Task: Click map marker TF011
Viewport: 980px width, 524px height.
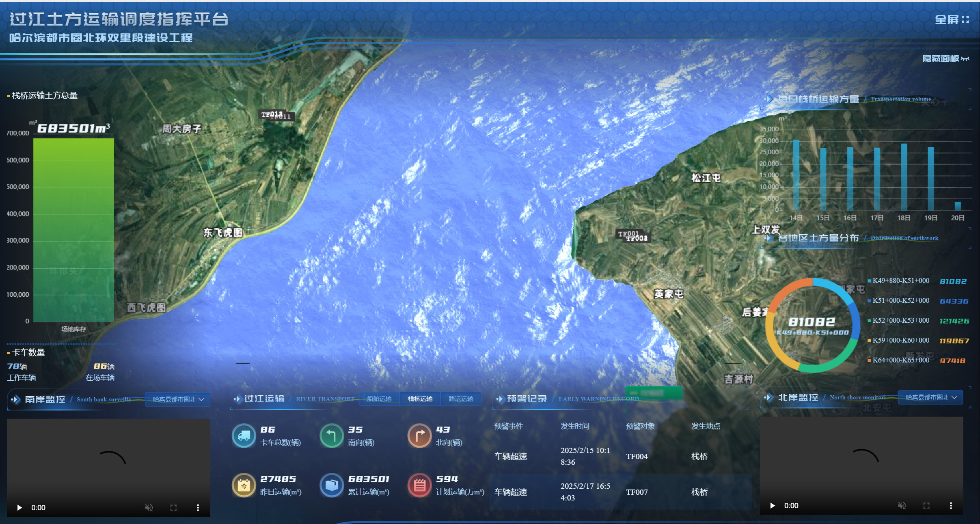Action: click(281, 117)
